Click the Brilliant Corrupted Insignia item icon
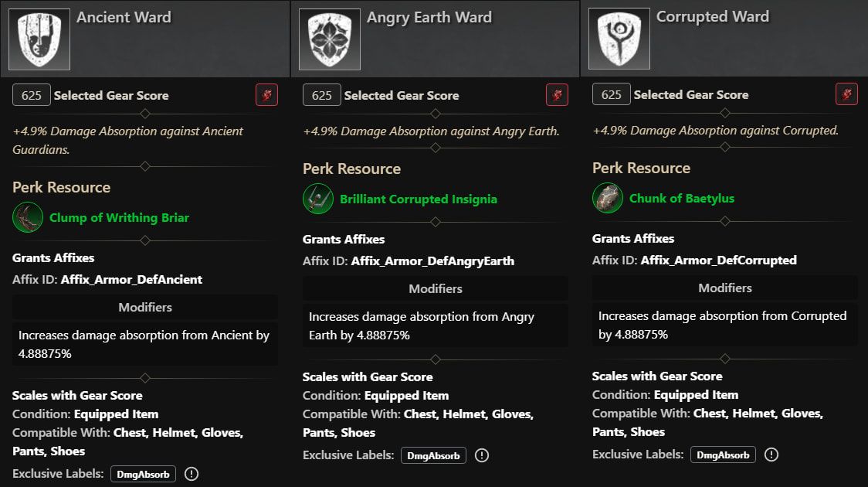The width and height of the screenshot is (868, 487). 317,199
